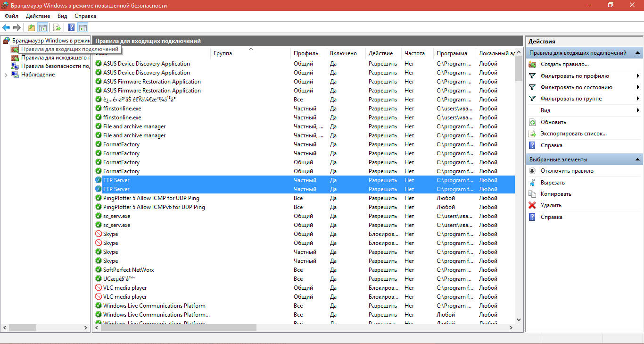Click Копировать in the Actions pane
644x344 pixels.
(x=556, y=194)
